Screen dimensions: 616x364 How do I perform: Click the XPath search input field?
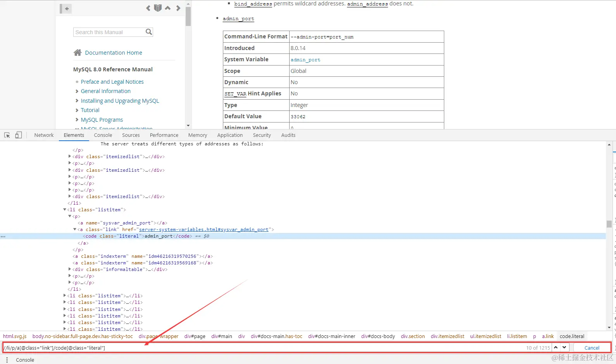point(264,348)
